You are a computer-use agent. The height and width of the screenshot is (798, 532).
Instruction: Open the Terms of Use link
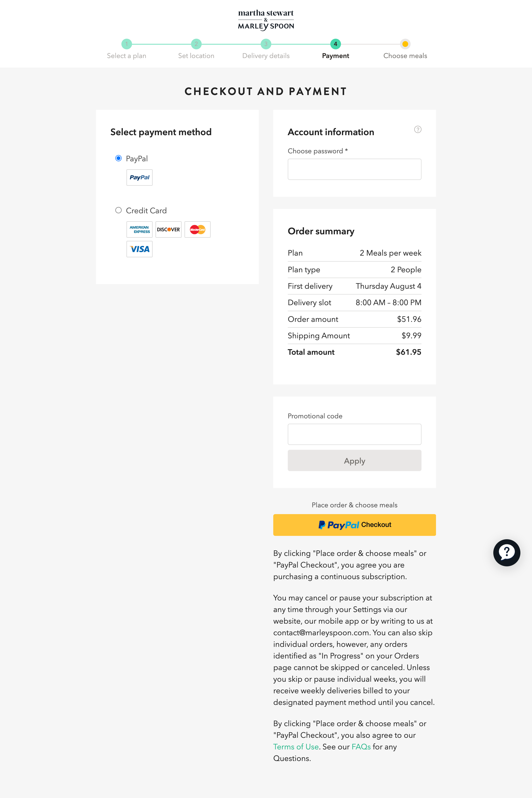296,747
